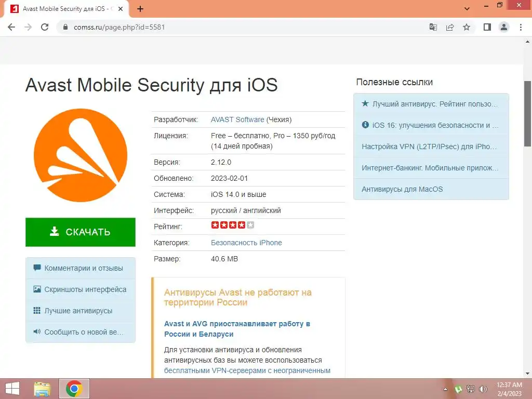532x399 pixels.
Task: Reload the page with refresh icon
Action: coord(45,27)
